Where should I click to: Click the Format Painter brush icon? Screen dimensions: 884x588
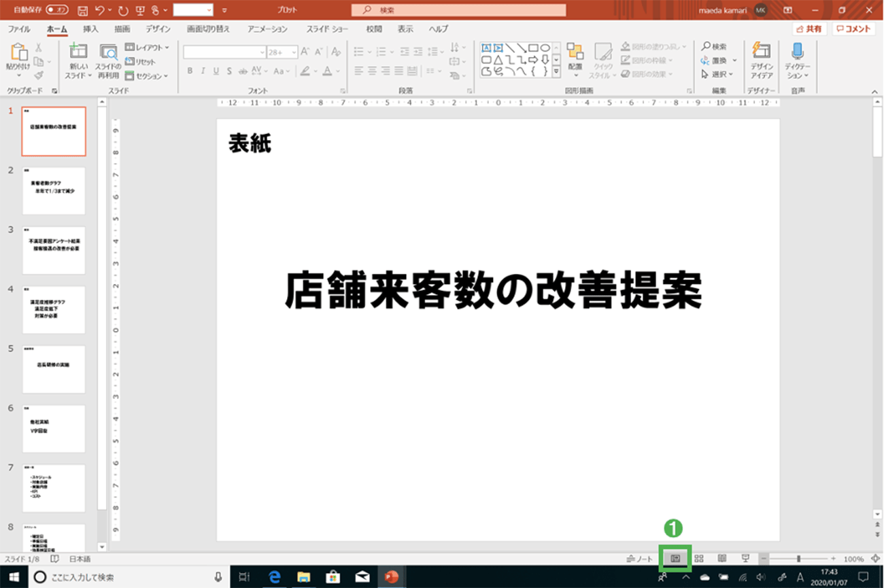click(39, 75)
